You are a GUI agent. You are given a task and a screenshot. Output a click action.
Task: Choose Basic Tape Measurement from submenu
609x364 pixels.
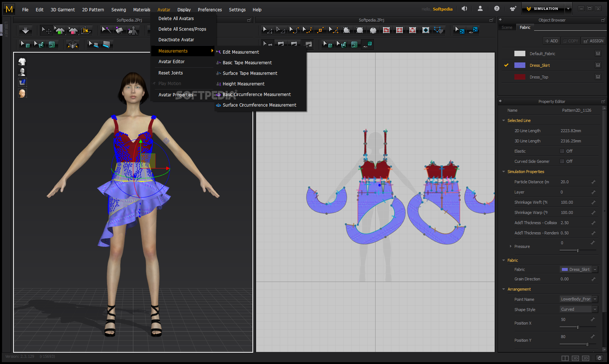(247, 63)
